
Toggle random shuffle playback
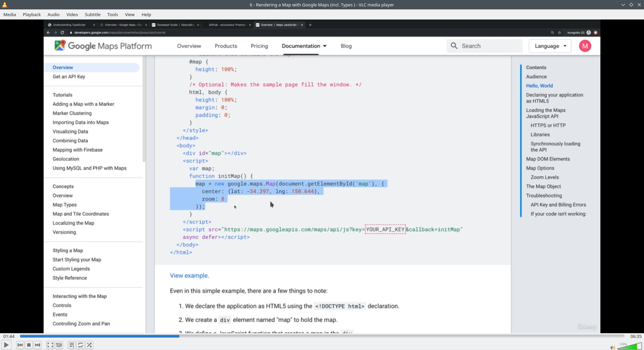(89, 345)
